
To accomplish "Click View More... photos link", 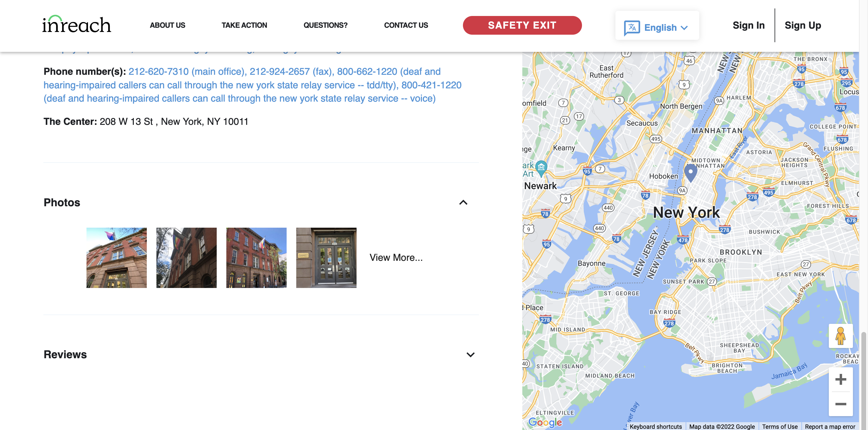I will [x=396, y=258].
